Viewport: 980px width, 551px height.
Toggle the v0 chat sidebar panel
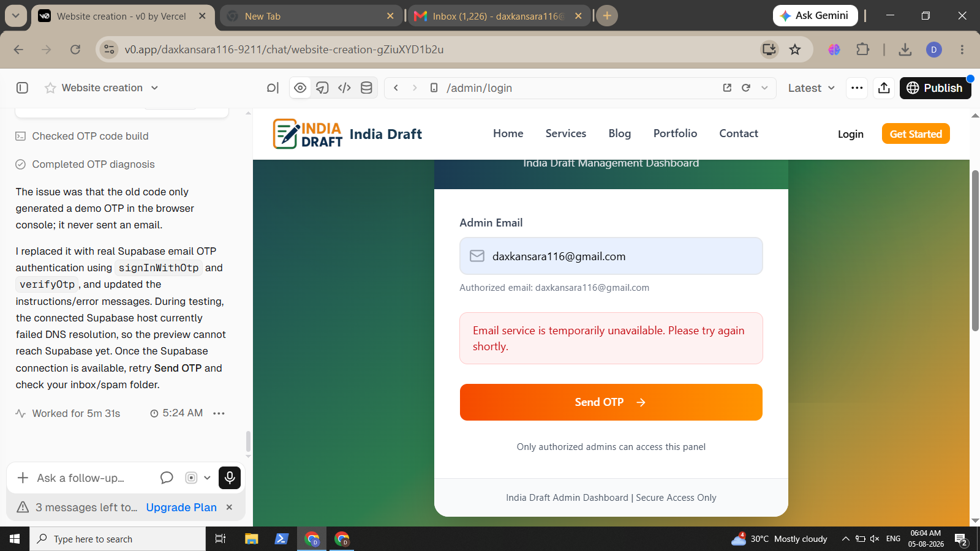tap(22, 88)
